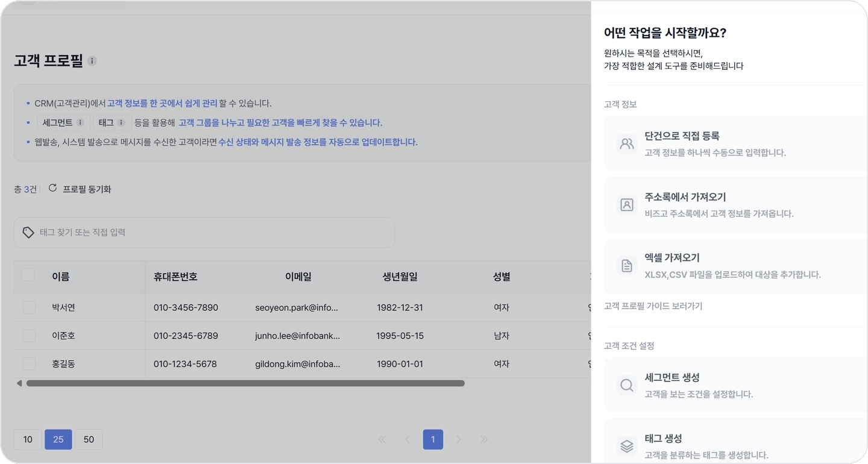Click email seoyeon.park@info...
This screenshot has height=464, width=868.
click(x=297, y=307)
